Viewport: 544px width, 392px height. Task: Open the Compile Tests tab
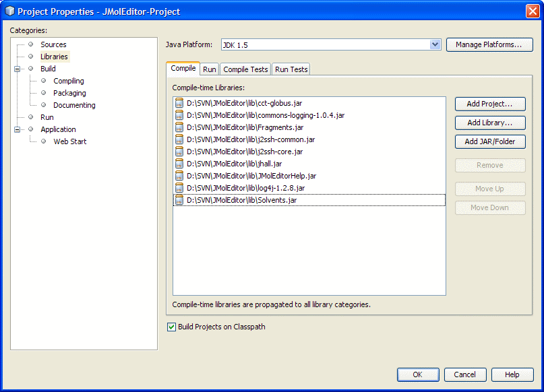[245, 69]
